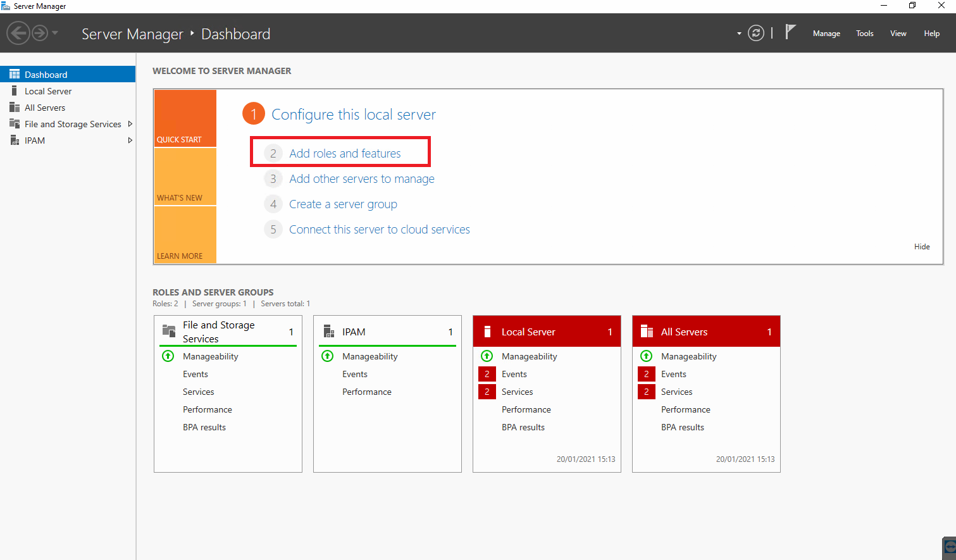The height and width of the screenshot is (560, 956).
Task: Open the notifications flag icon
Action: [x=790, y=32]
